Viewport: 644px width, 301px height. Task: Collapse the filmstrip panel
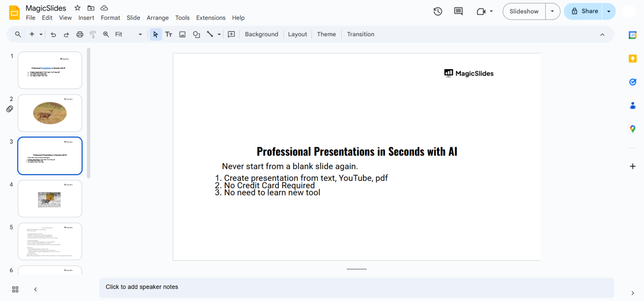[36, 289]
